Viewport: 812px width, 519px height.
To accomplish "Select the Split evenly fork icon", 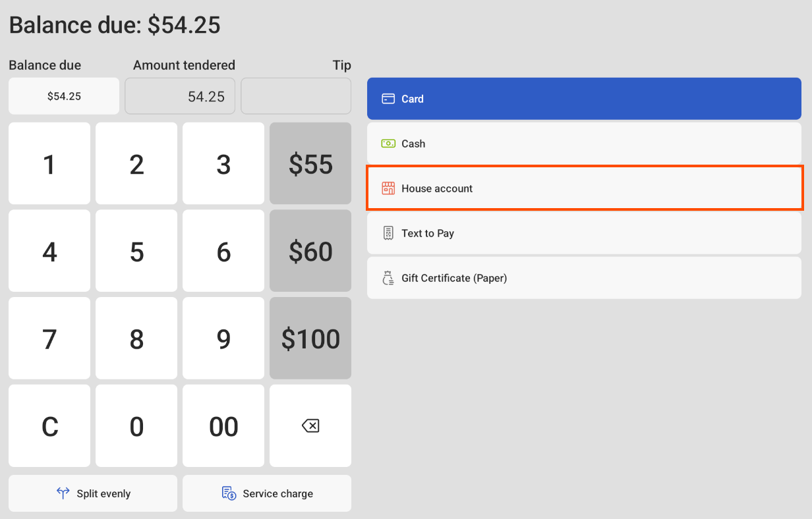I will pyautogui.click(x=63, y=493).
